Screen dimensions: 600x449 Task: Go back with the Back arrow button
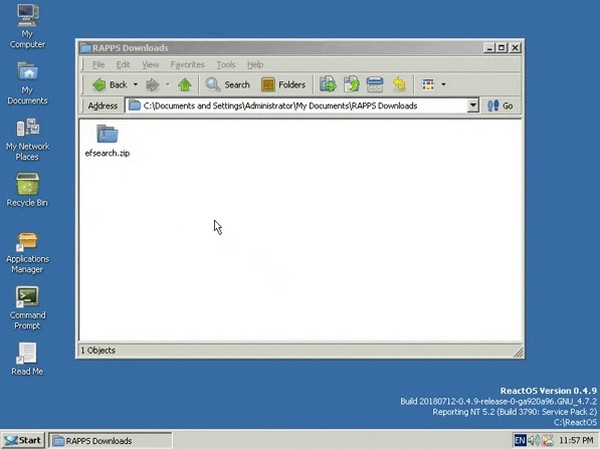[109, 85]
